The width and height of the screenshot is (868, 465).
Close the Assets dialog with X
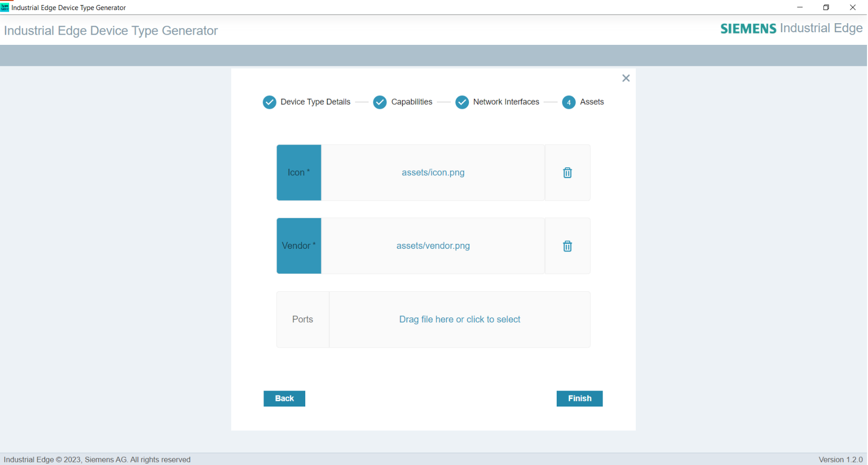click(x=625, y=78)
